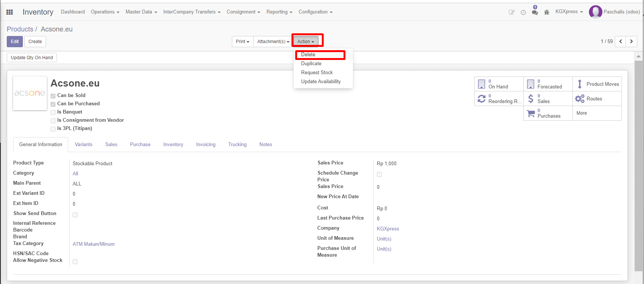Open Forecasted stat button
644x284 pixels.
tap(548, 84)
